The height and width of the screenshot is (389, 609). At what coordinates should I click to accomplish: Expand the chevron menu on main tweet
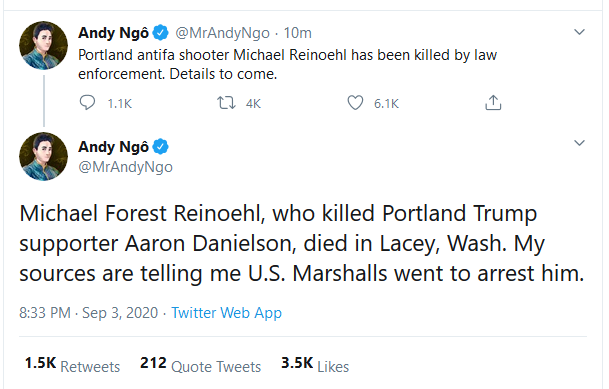click(x=579, y=143)
